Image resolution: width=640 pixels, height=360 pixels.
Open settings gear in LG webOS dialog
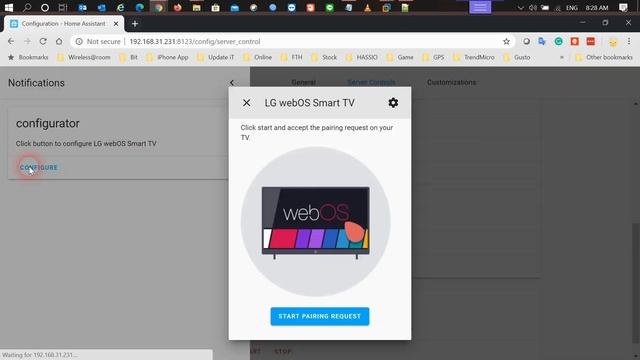pos(393,103)
